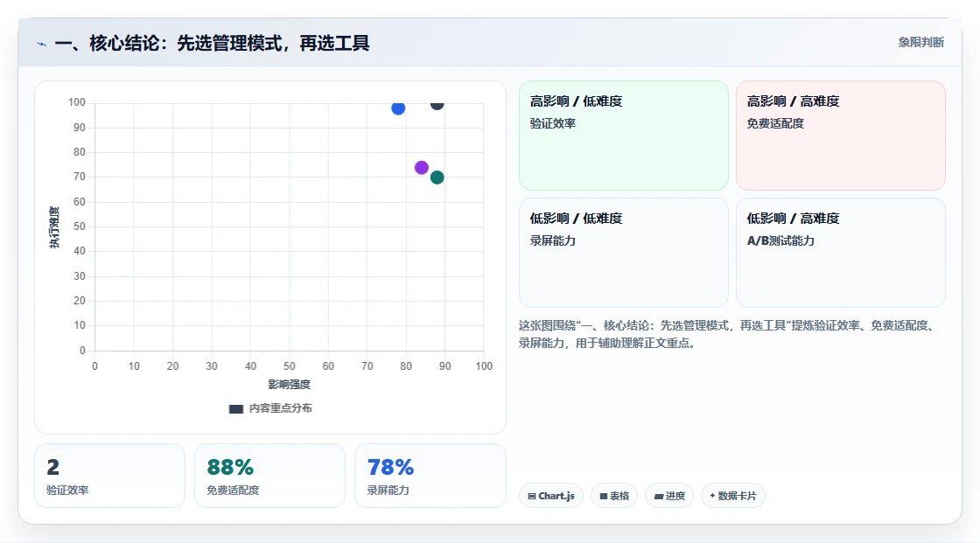Click the section title 一、核心结论：先选管理模式，再选工具

click(x=213, y=43)
